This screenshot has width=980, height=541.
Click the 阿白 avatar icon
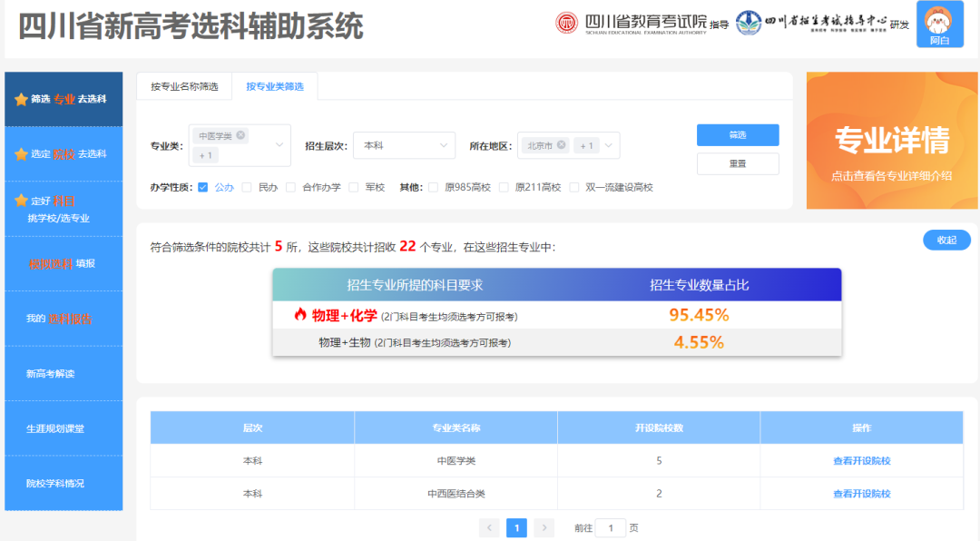940,23
